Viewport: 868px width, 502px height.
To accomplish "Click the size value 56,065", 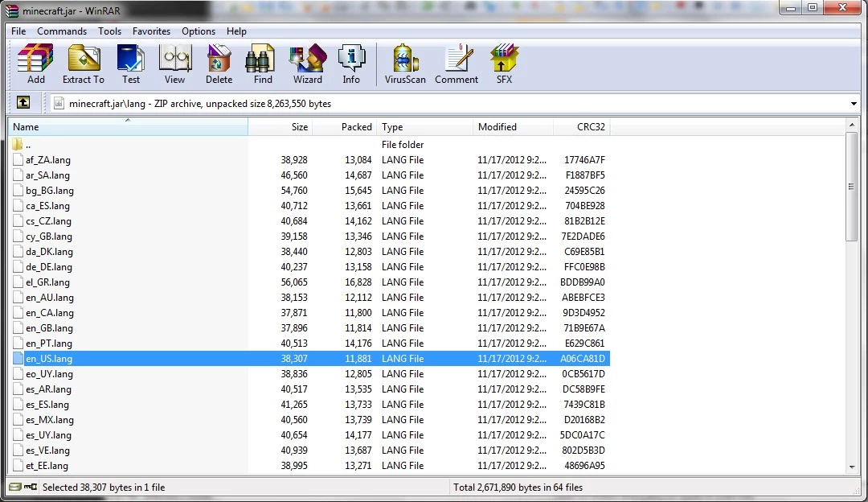I will click(x=294, y=282).
